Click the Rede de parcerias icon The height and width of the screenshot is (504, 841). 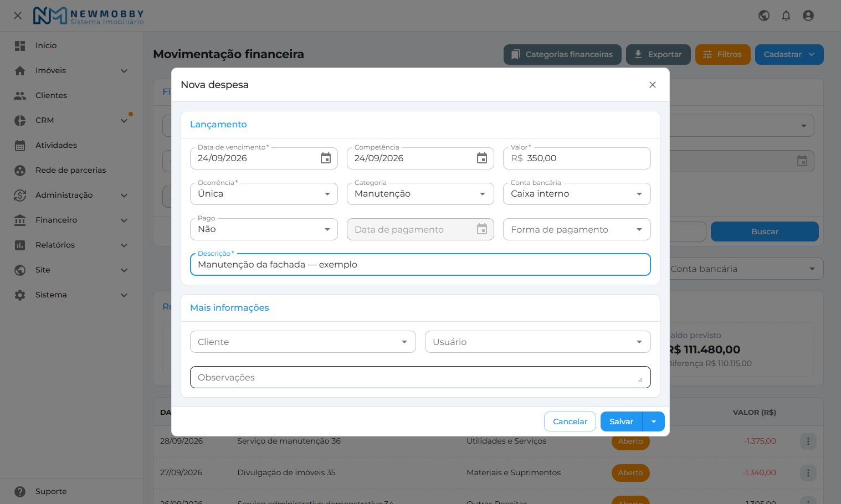point(20,170)
